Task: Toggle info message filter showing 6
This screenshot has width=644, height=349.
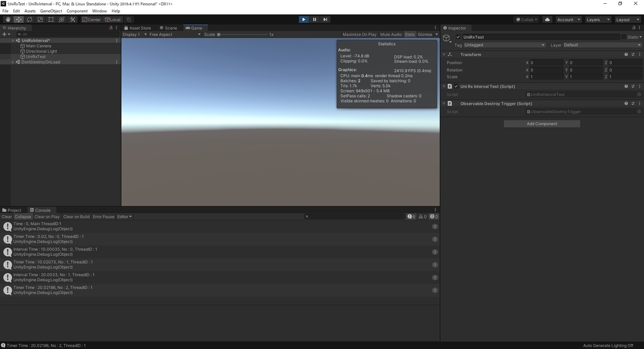Action: 411,216
